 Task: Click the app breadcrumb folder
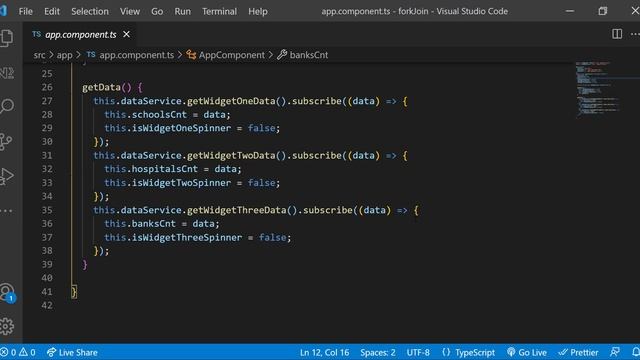click(64, 55)
